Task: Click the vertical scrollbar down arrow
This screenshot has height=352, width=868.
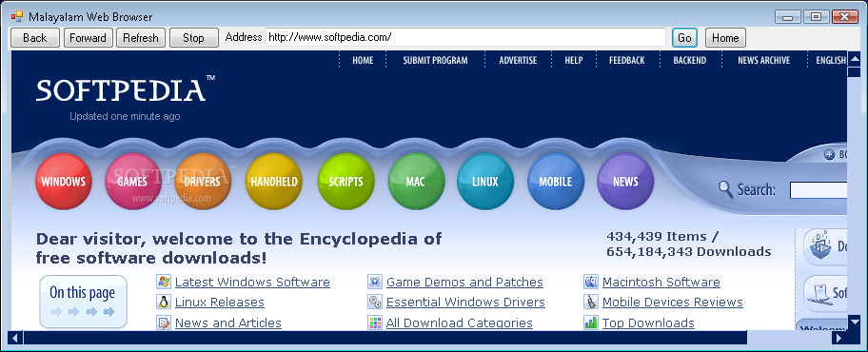Action: click(854, 322)
